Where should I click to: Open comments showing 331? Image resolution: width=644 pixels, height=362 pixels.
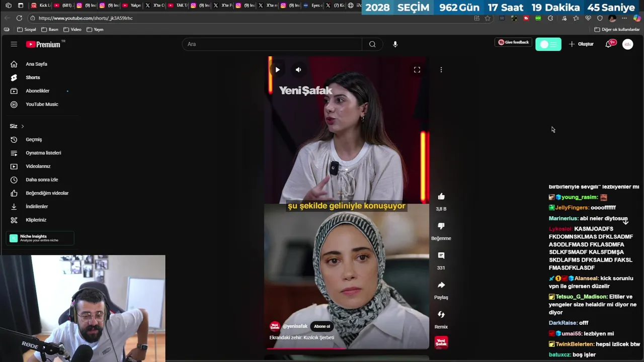point(441,255)
